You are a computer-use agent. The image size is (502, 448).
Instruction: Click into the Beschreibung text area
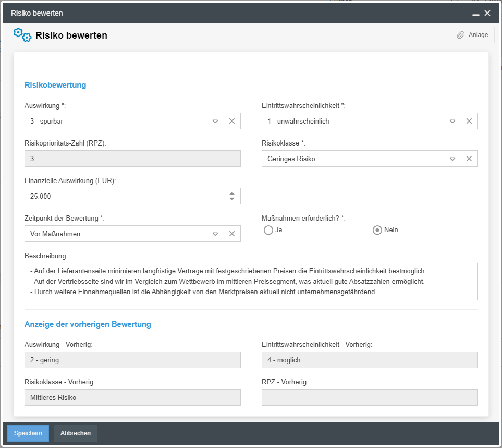(x=251, y=282)
